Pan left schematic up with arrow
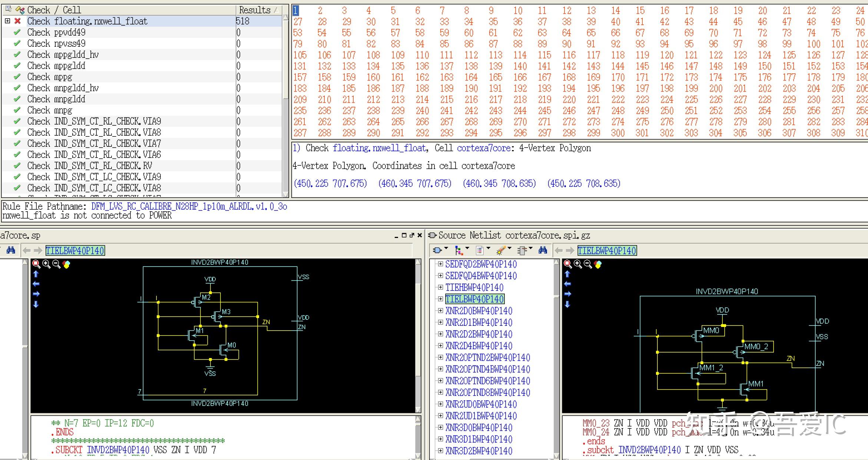Viewport: 868px width, 460px height. (x=36, y=274)
